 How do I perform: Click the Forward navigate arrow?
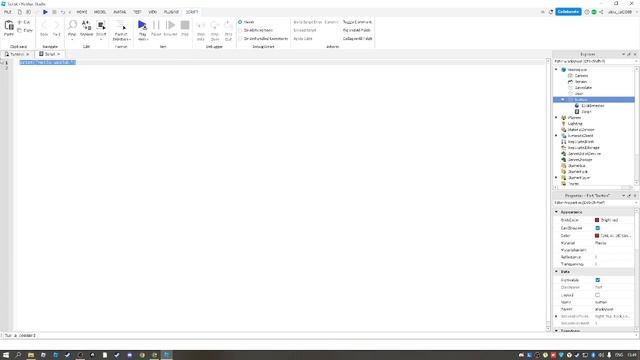click(56, 25)
